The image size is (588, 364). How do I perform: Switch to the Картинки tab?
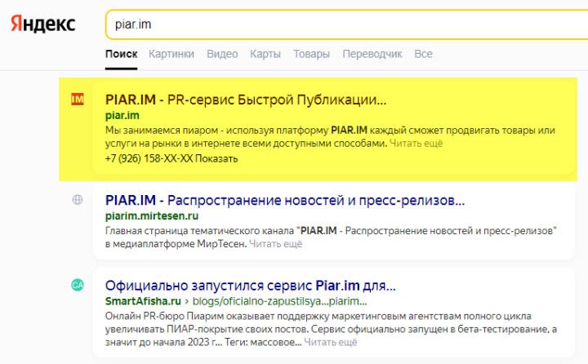(171, 54)
